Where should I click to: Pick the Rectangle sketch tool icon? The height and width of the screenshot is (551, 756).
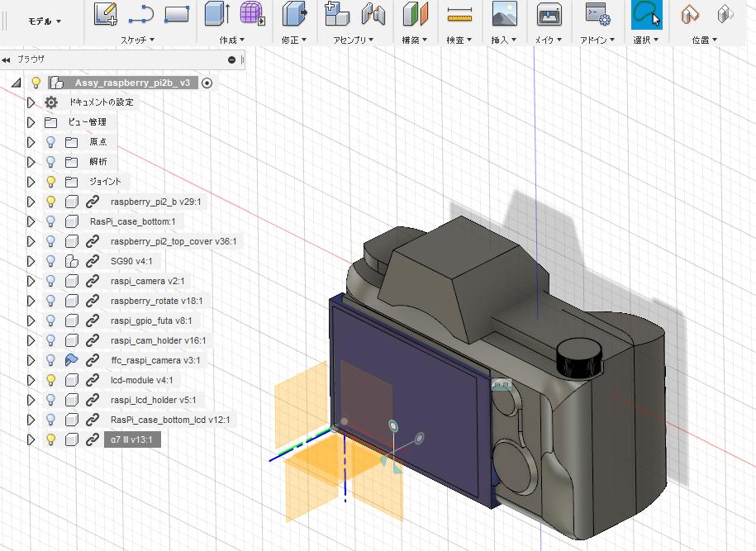pos(177,15)
